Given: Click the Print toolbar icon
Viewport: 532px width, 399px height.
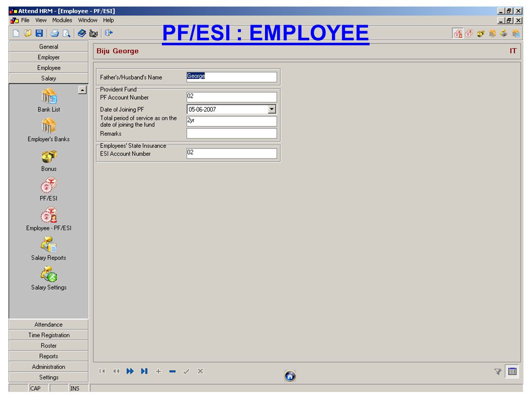Looking at the screenshot, I should (x=55, y=33).
